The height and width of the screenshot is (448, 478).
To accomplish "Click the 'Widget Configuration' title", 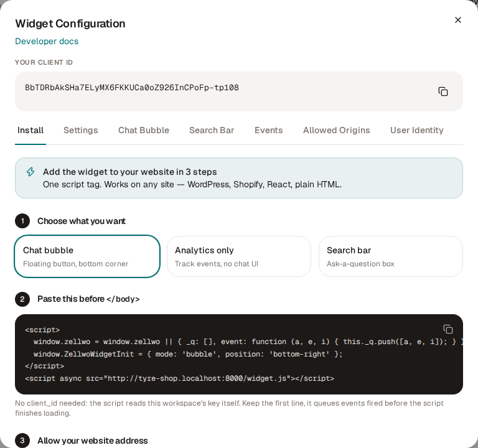I will [x=70, y=24].
